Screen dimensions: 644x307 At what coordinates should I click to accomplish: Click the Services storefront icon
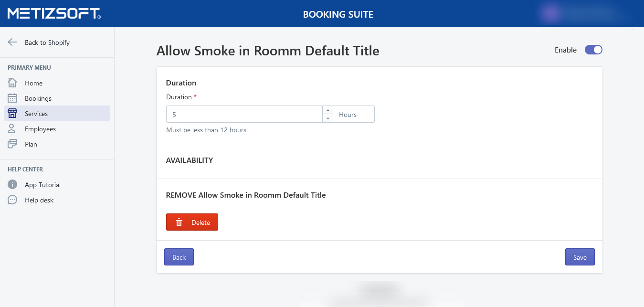tap(12, 114)
